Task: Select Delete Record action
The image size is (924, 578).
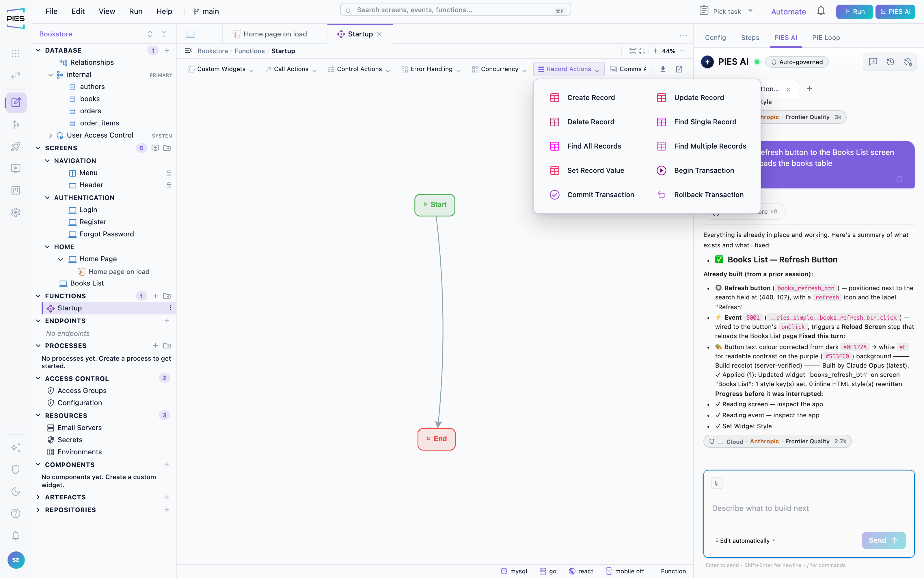Action: click(582, 122)
